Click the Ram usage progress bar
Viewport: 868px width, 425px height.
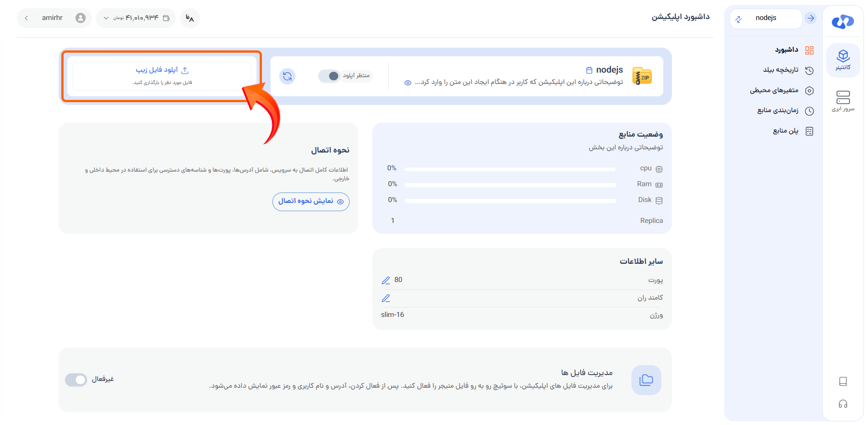click(510, 185)
